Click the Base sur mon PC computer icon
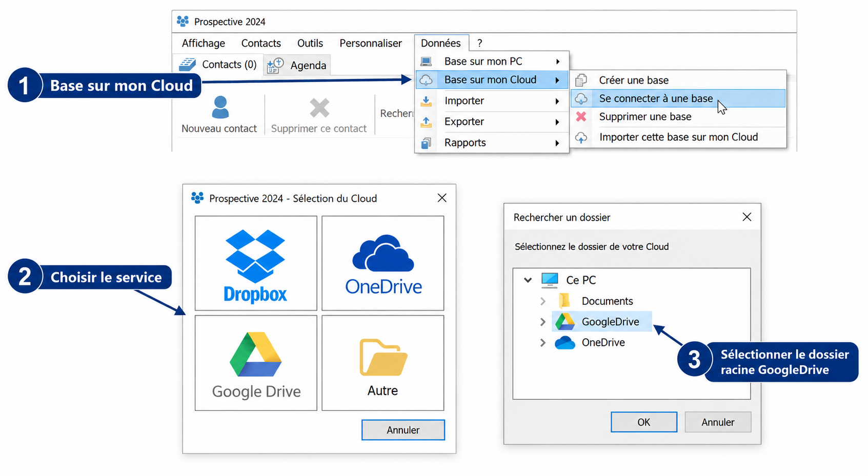Image resolution: width=868 pixels, height=476 pixels. (426, 61)
